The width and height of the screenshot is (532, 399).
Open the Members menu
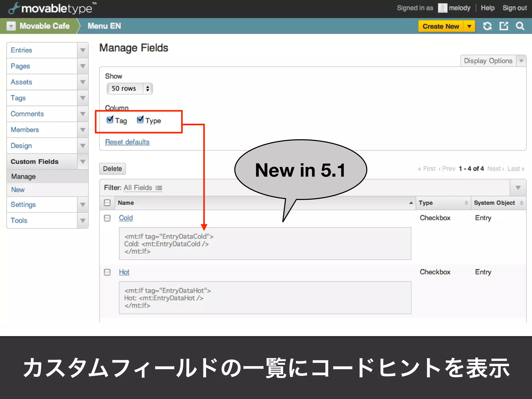(42, 130)
